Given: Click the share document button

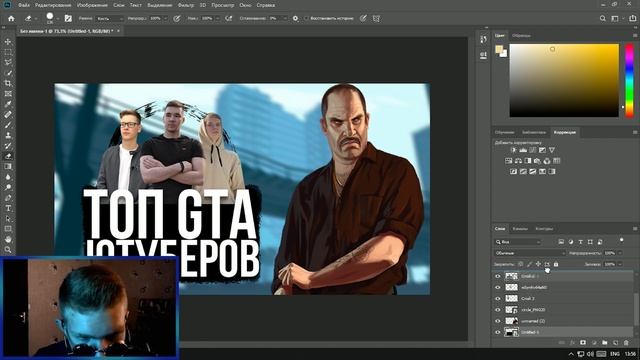Looking at the screenshot, I should point(633,18).
